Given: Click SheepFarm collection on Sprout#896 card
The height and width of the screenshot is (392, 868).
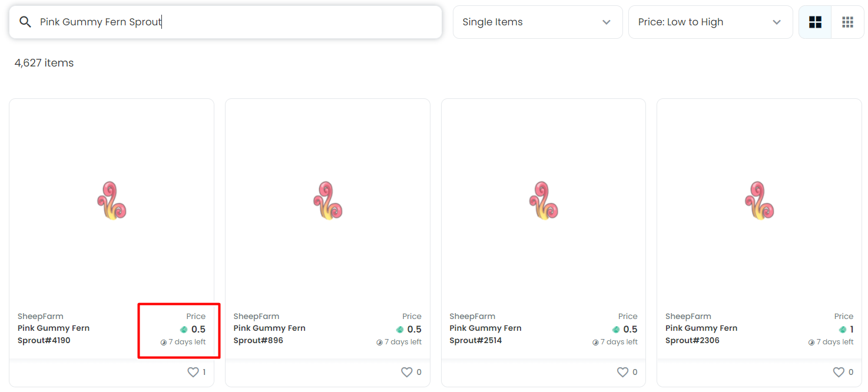Looking at the screenshot, I should 256,316.
